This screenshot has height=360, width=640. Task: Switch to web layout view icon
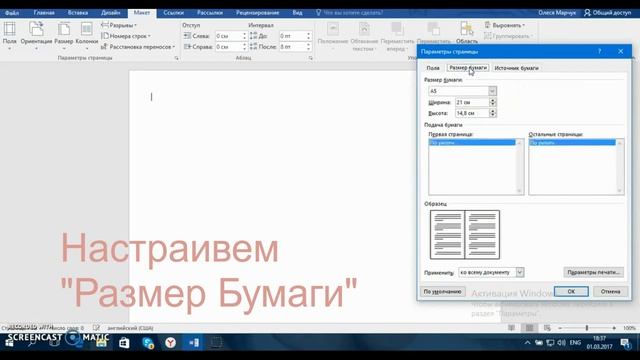tap(547, 328)
